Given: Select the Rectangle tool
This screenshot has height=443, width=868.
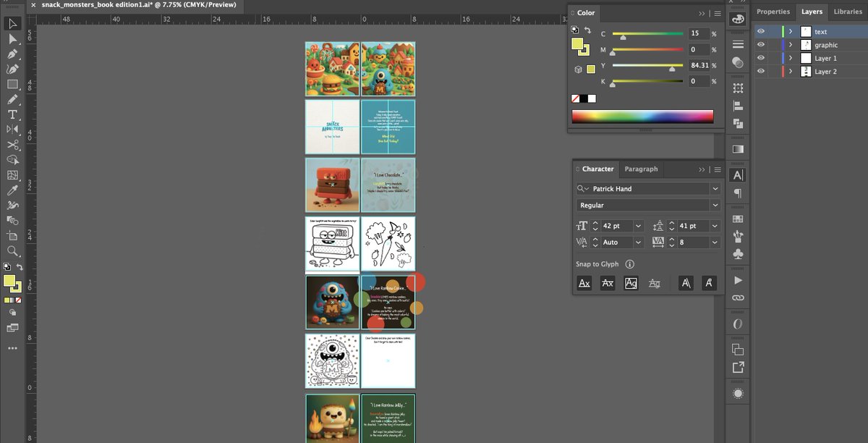Looking at the screenshot, I should [x=12, y=85].
